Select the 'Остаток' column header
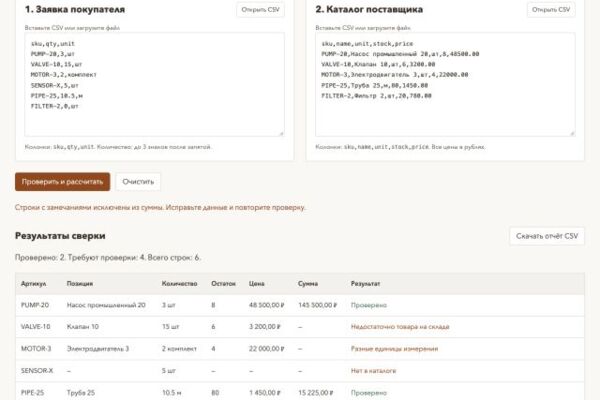This screenshot has width=600, height=400. pos(223,284)
